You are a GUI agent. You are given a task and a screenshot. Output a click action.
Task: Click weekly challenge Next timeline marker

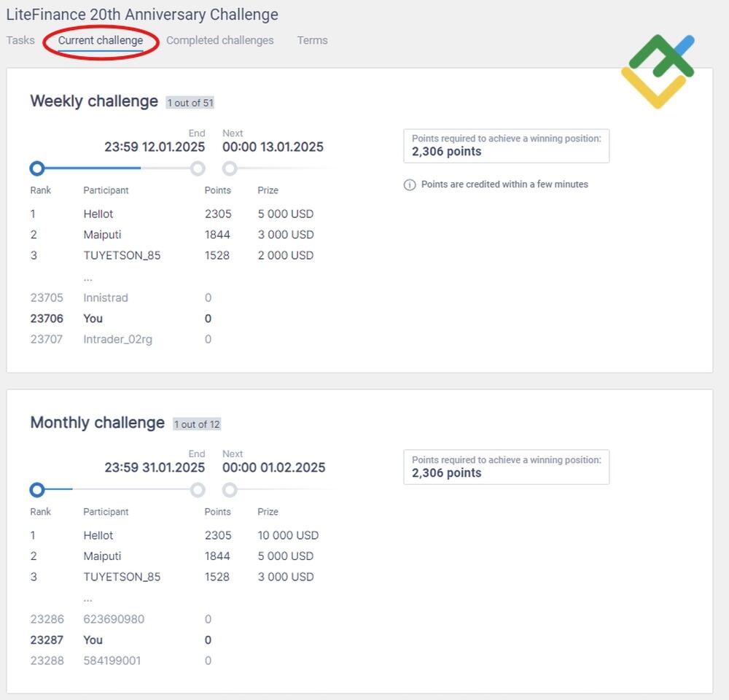pos(230,168)
